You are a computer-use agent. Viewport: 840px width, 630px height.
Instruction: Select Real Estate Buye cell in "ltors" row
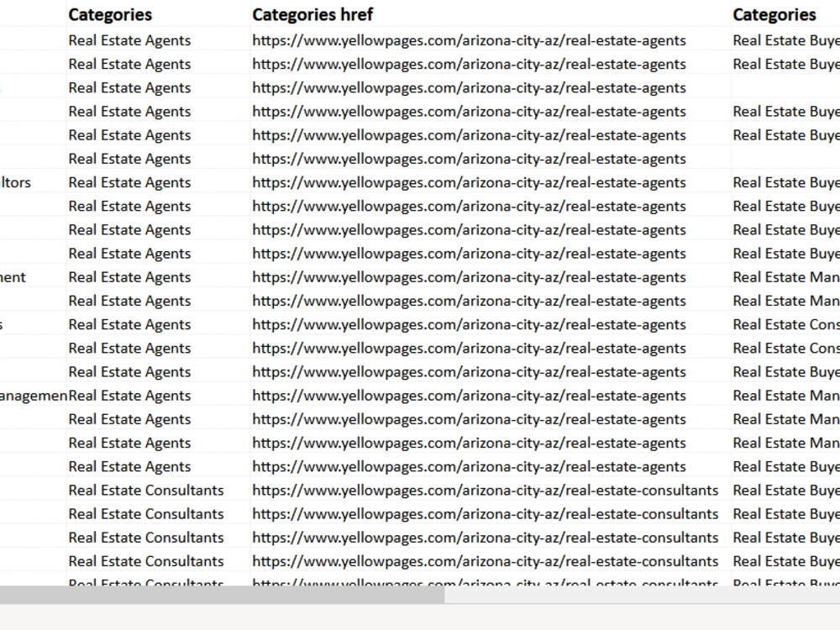(786, 182)
